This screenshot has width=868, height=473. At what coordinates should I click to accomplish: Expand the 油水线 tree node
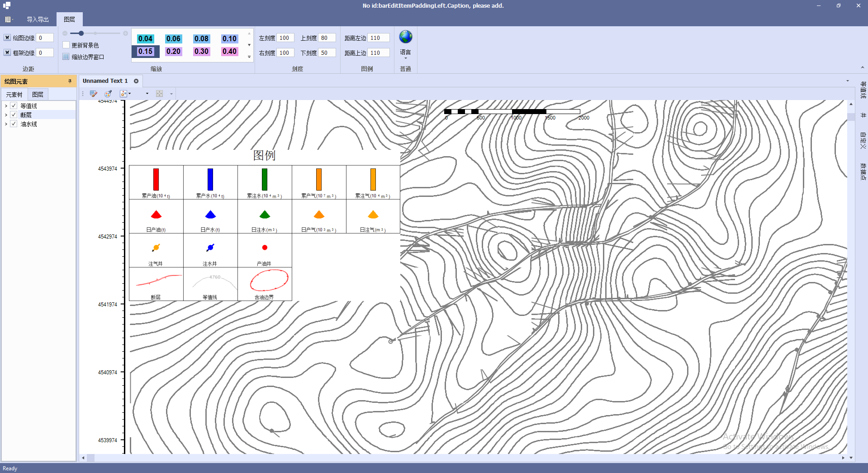pyautogui.click(x=6, y=124)
